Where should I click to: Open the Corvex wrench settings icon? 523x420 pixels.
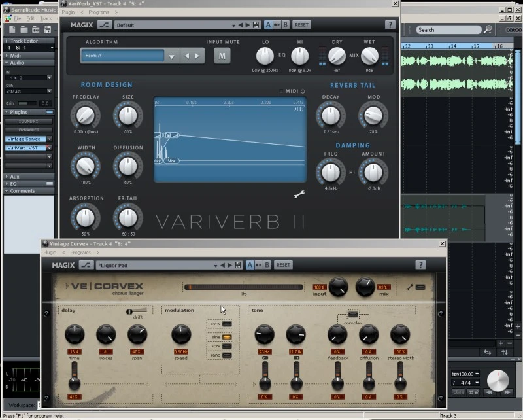(x=410, y=287)
